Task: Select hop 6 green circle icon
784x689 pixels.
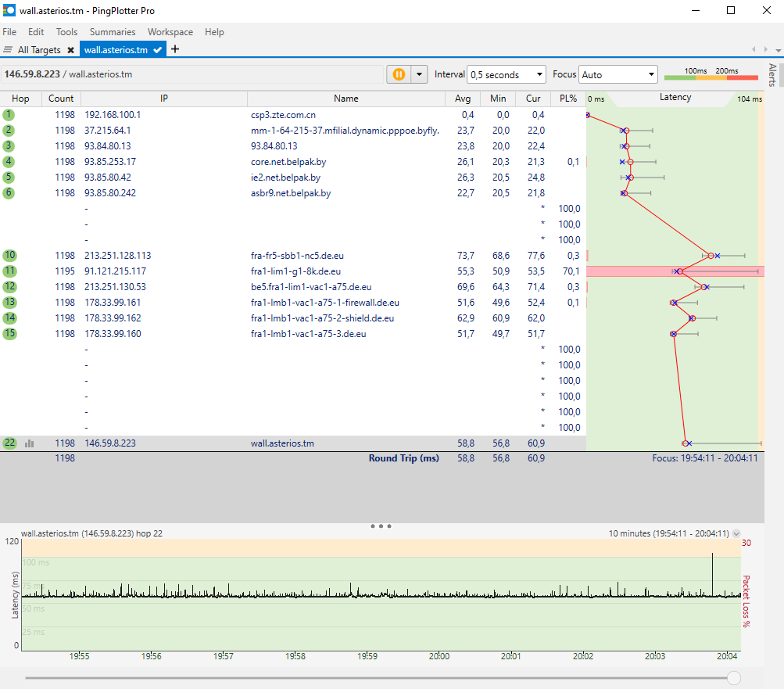Action: pos(9,192)
